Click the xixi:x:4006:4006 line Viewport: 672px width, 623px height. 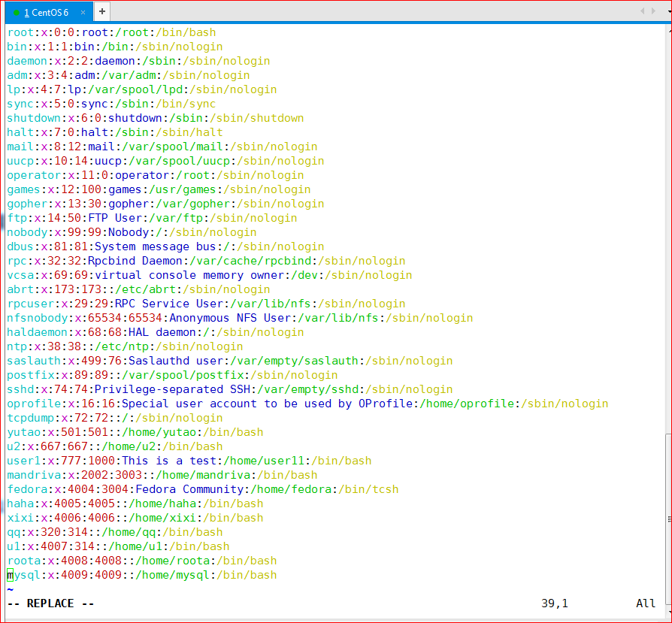(x=135, y=518)
